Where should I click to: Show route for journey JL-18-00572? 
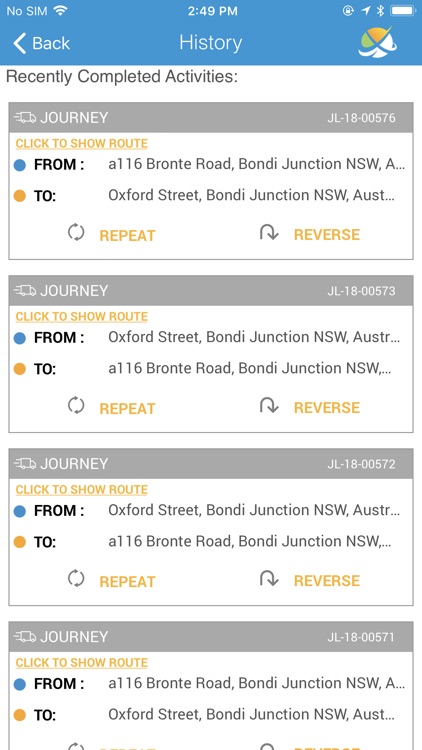[x=82, y=490]
